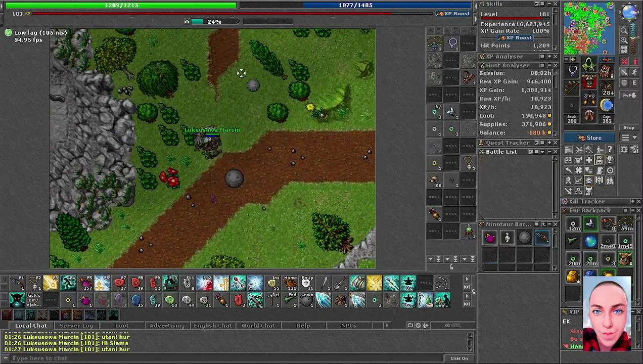Zoom out the minimap
Screen dimensions: 643x364
[x=624, y=30]
